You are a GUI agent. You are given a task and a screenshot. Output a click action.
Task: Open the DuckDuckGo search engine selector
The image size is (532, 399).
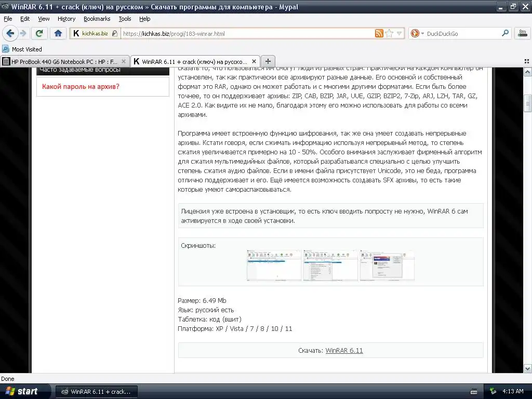click(417, 33)
